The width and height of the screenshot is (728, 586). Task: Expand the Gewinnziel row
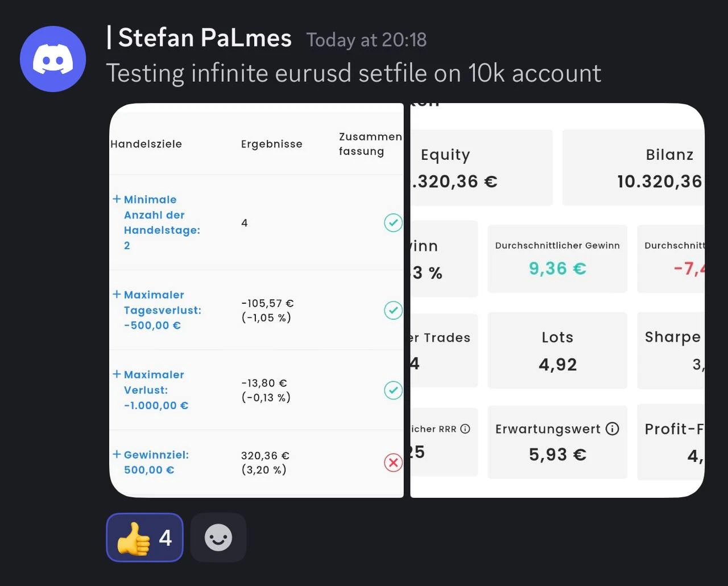tap(117, 454)
